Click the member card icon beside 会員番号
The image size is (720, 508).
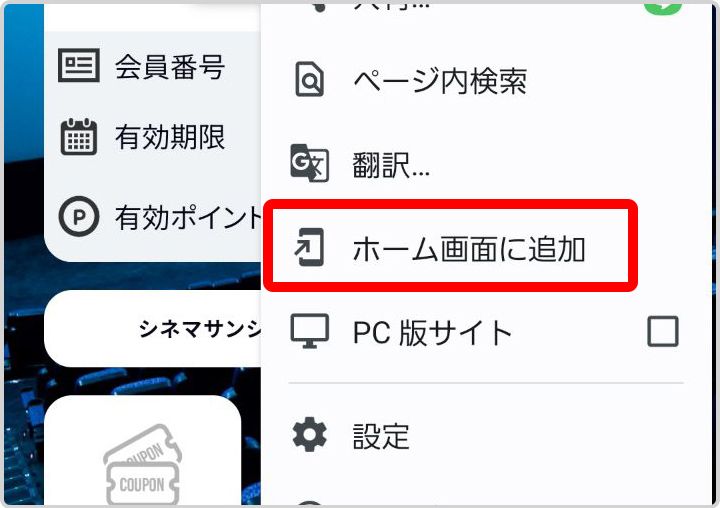[x=79, y=65]
